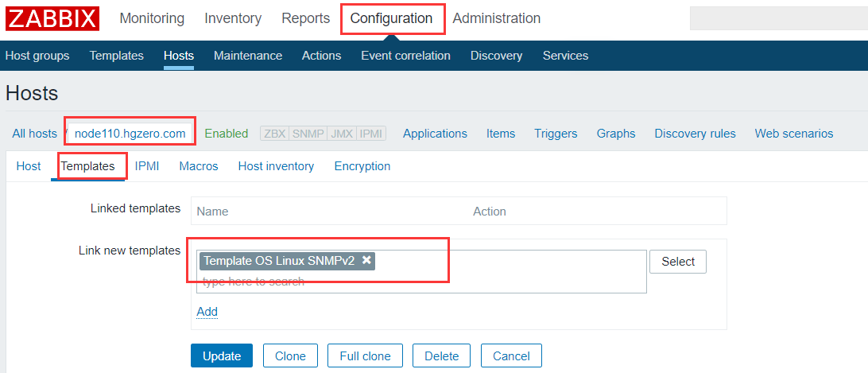Click the Delete button
The image size is (868, 373).
click(442, 356)
